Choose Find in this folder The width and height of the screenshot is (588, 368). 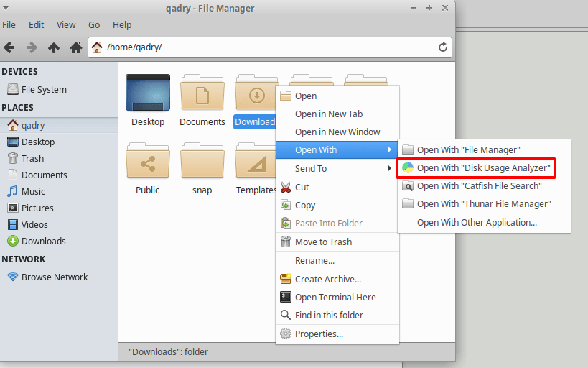pyautogui.click(x=337, y=315)
